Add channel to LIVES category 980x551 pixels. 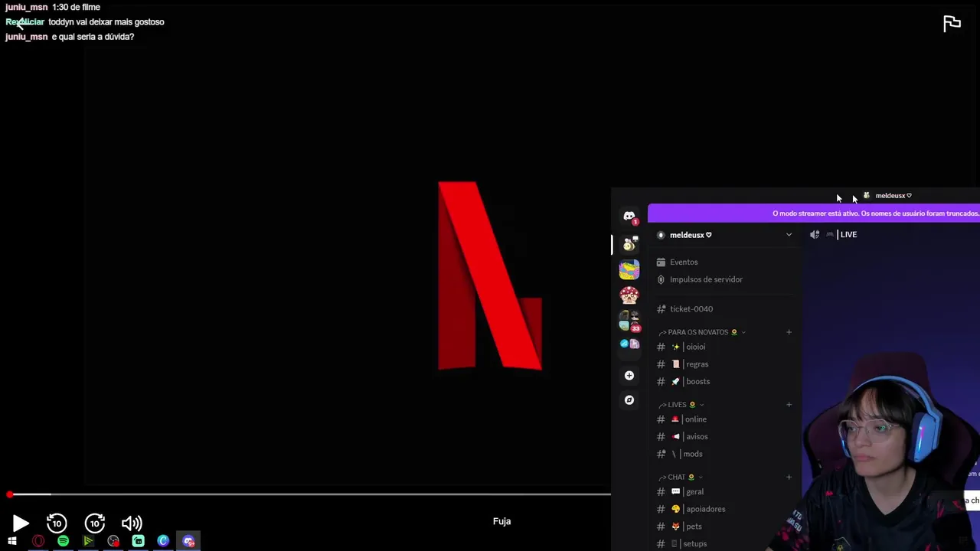pos(789,405)
